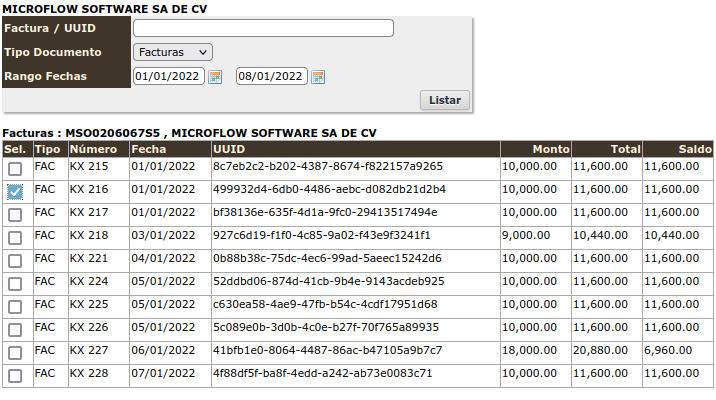Enable the checkbox for invoice KX 224

tap(15, 284)
